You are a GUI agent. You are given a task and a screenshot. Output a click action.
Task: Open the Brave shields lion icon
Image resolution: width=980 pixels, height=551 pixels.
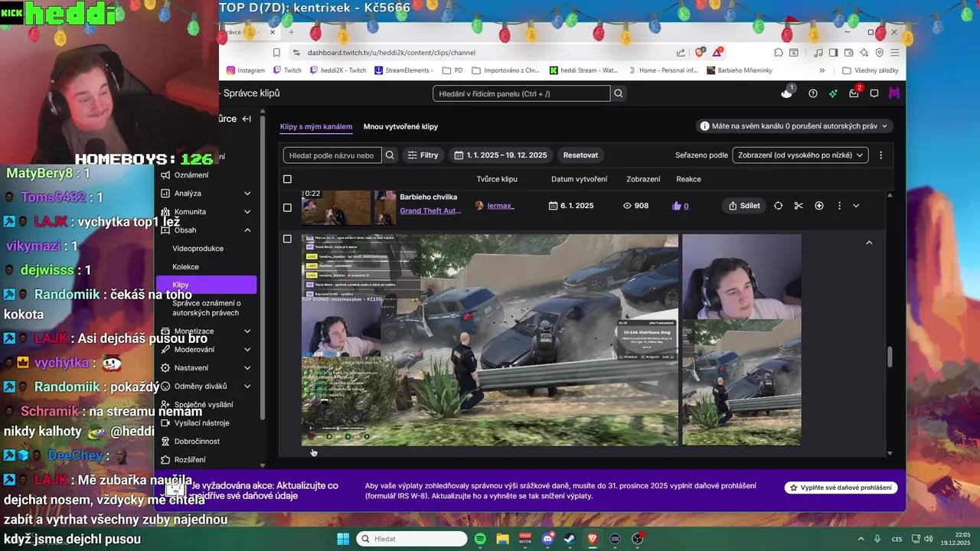(x=700, y=52)
